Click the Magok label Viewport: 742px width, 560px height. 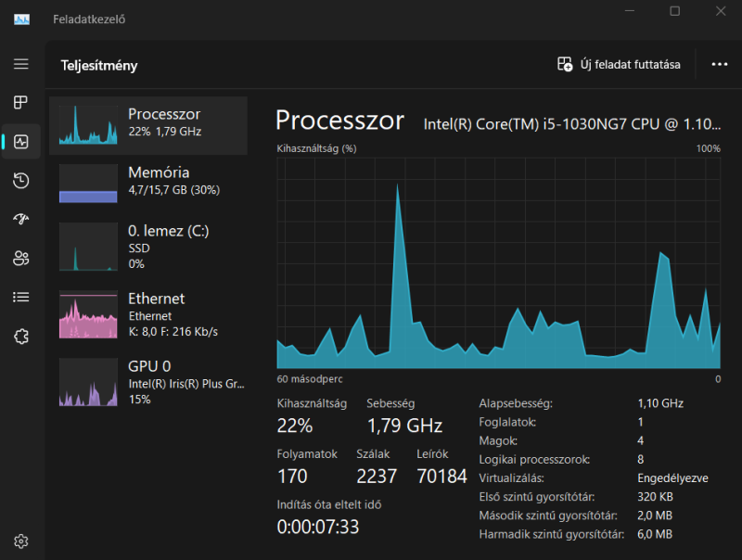[x=498, y=440]
